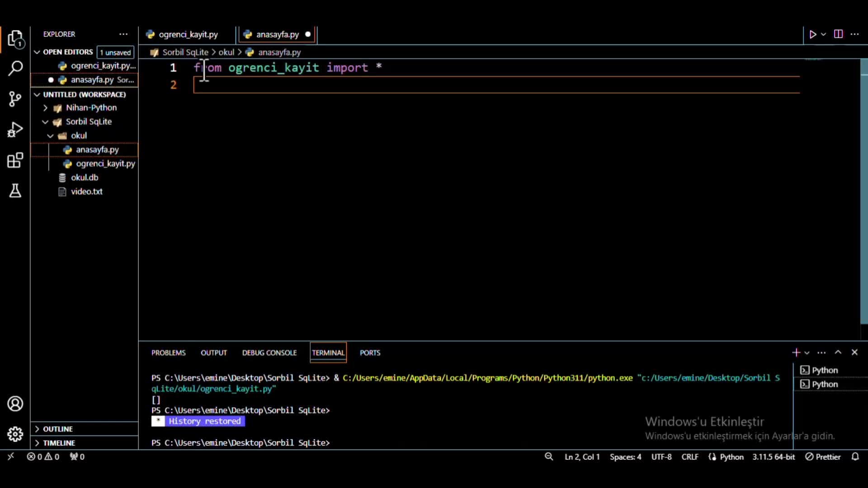Viewport: 868px width, 488px height.
Task: Open the run button dropdown arrow
Action: point(824,34)
